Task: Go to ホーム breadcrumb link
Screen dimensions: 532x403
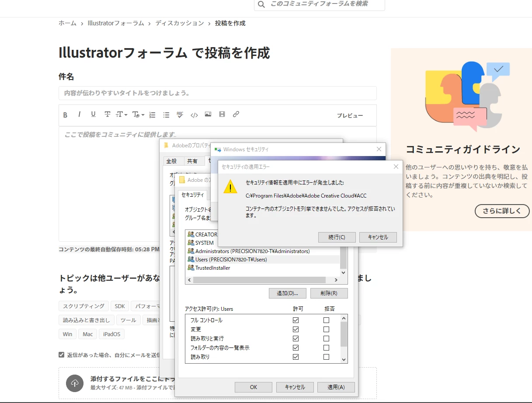Action: 67,23
